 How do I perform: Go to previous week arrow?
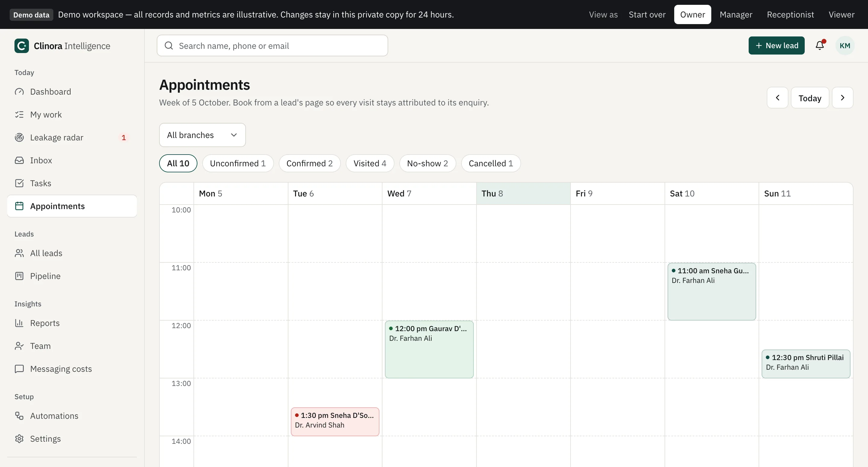coord(777,98)
